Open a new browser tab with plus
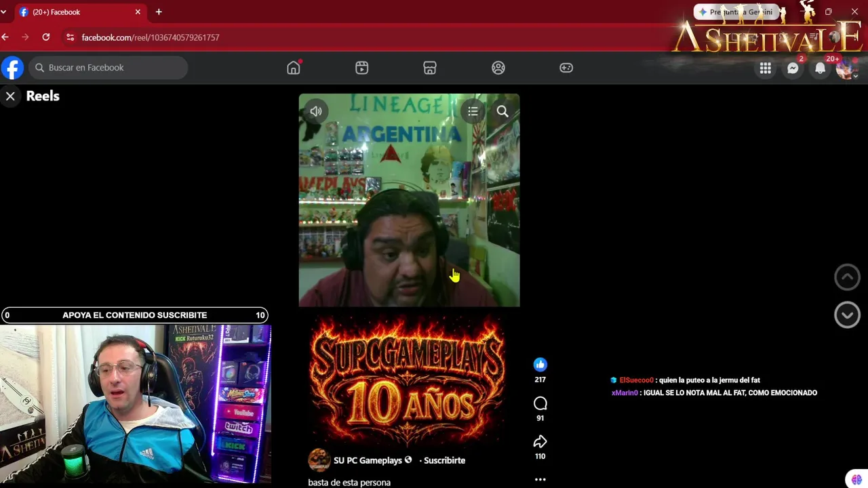This screenshot has width=868, height=488. (159, 12)
